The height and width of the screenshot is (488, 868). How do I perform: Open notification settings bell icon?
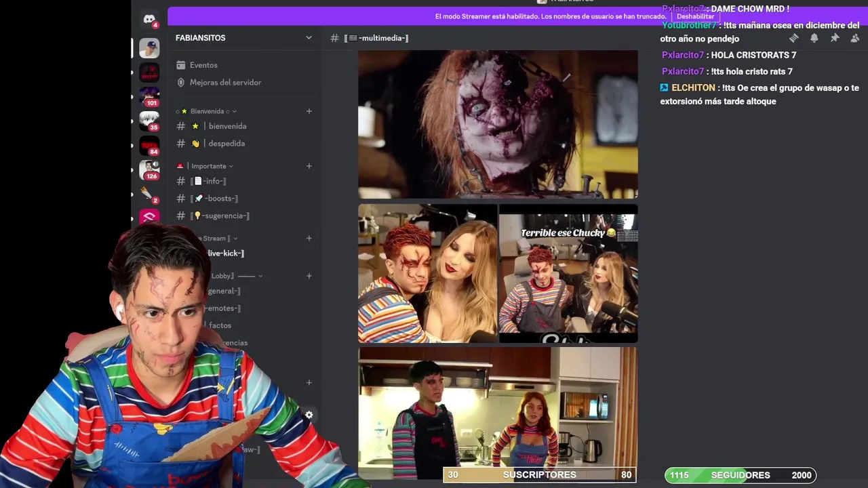coord(814,38)
